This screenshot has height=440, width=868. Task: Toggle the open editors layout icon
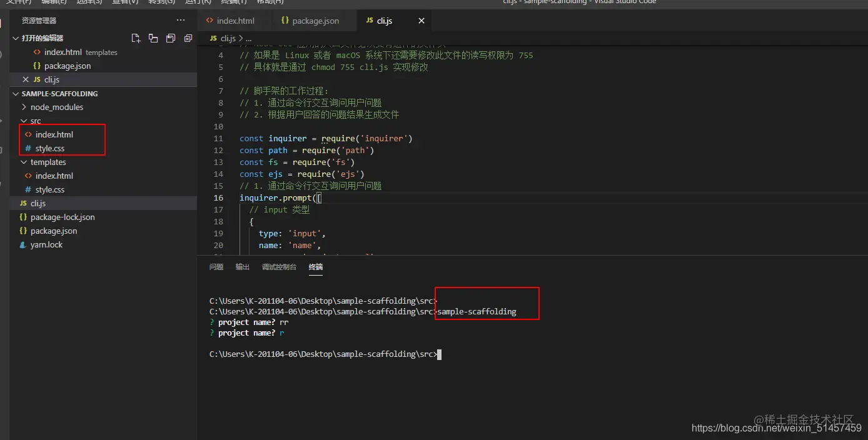coord(153,38)
